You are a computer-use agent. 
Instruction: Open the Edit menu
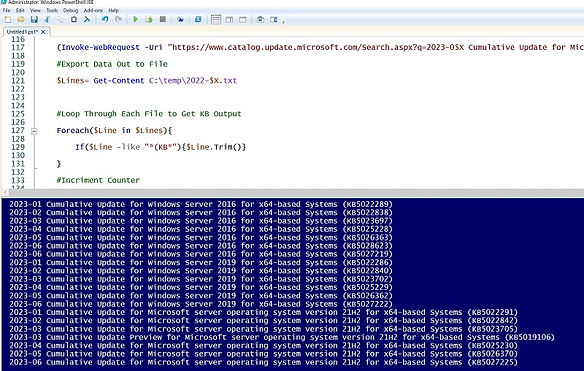tap(20, 10)
